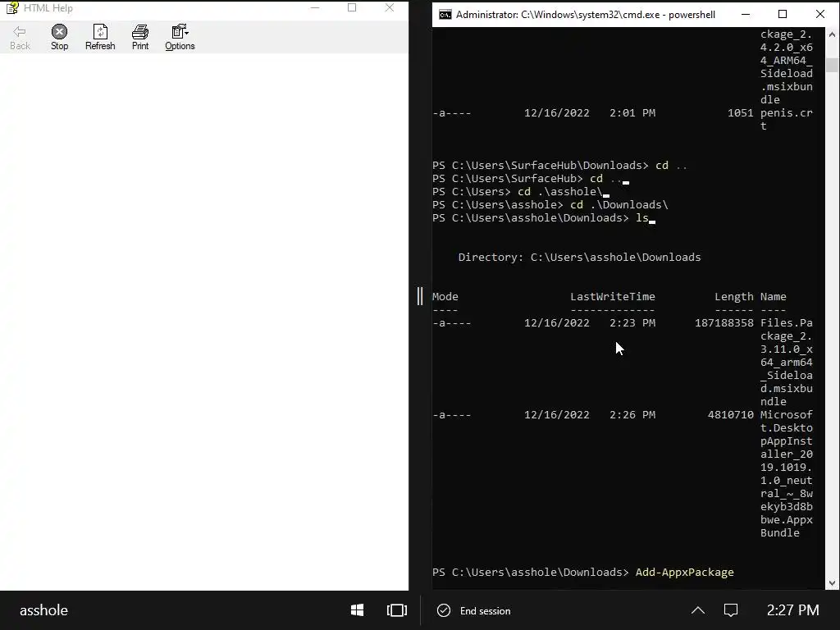
Task: Click Name column header in console
Action: pyautogui.click(x=773, y=297)
